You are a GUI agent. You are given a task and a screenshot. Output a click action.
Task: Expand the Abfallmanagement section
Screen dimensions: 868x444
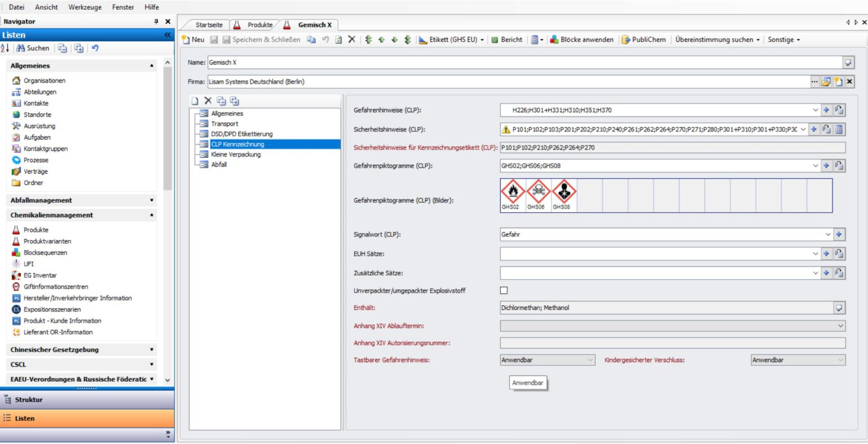click(151, 200)
